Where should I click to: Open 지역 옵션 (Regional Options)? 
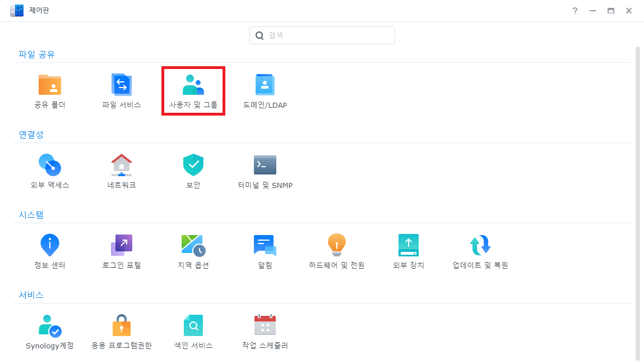click(x=193, y=246)
